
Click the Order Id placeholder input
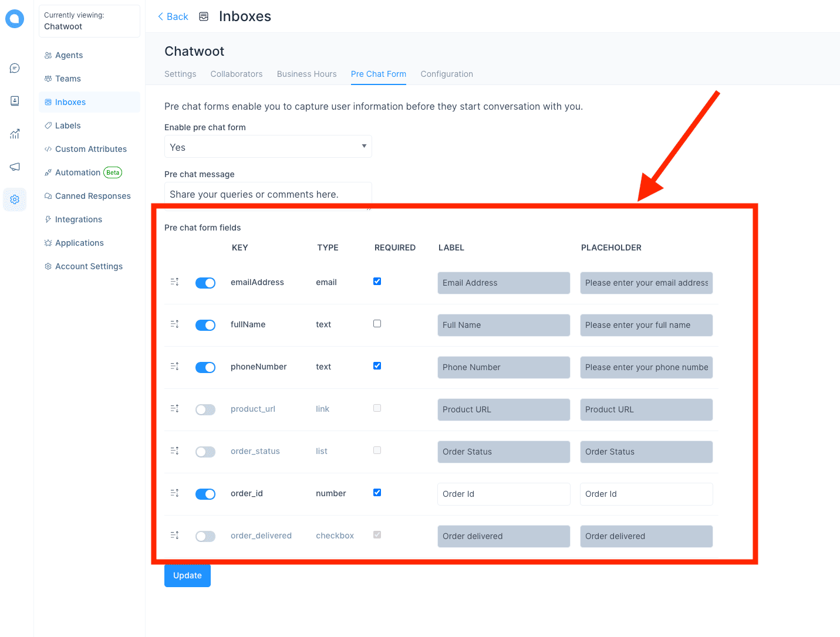coord(646,494)
